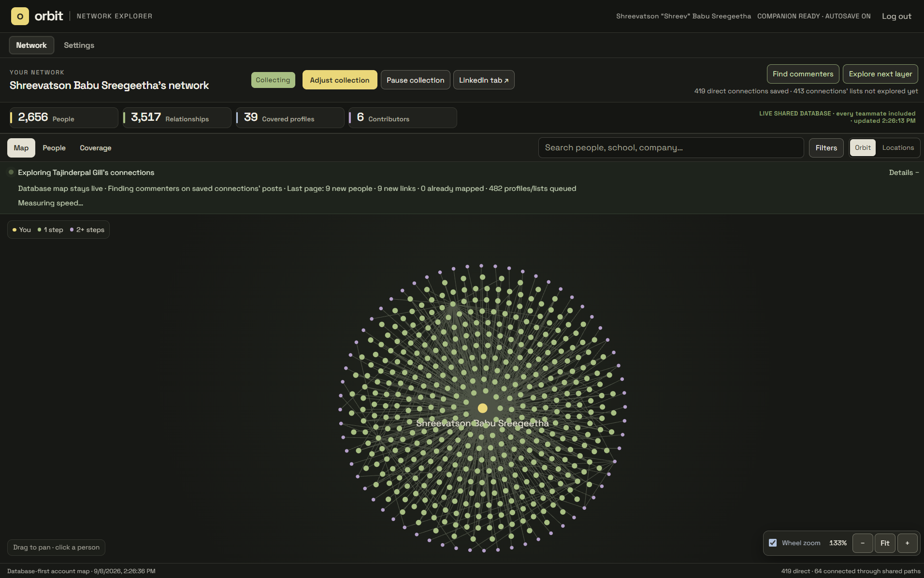Screen dimensions: 924x578
Task: Open the Network tab
Action: tap(31, 45)
